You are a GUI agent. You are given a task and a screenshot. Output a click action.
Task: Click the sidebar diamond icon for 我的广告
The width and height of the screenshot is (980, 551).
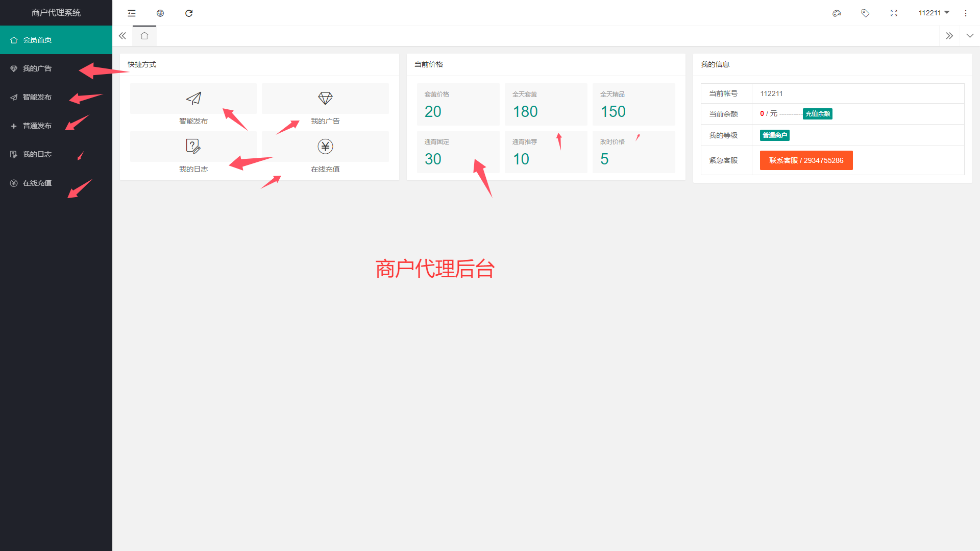tap(14, 68)
